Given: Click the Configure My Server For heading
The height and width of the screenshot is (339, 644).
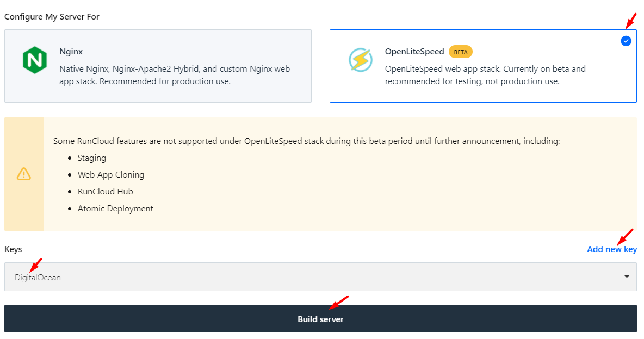Looking at the screenshot, I should [x=52, y=17].
